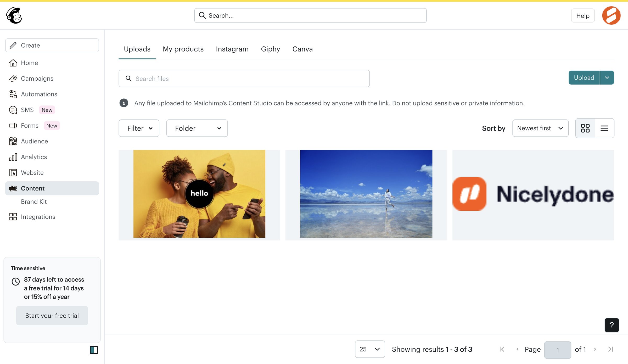The width and height of the screenshot is (628, 364).
Task: Click the New badge beside Forms
Action: [52, 126]
